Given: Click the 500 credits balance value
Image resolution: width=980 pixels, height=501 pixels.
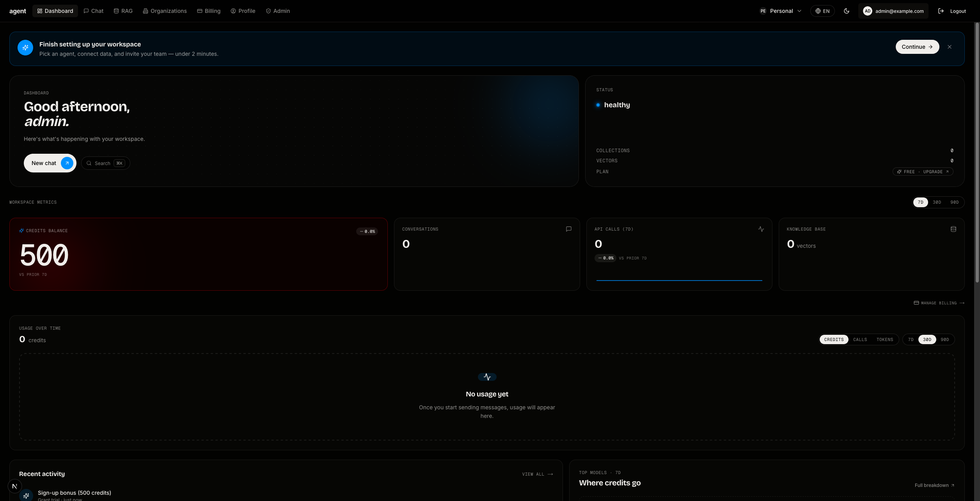Looking at the screenshot, I should coord(44,255).
